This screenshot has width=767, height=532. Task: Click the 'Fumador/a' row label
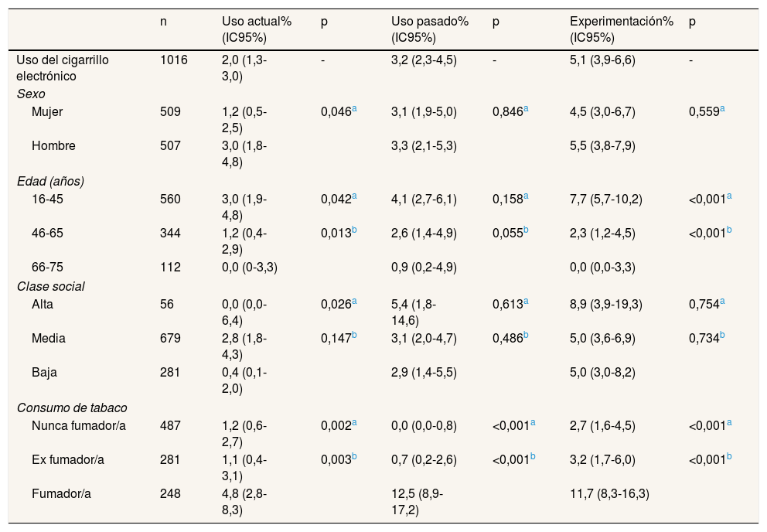tap(57, 494)
